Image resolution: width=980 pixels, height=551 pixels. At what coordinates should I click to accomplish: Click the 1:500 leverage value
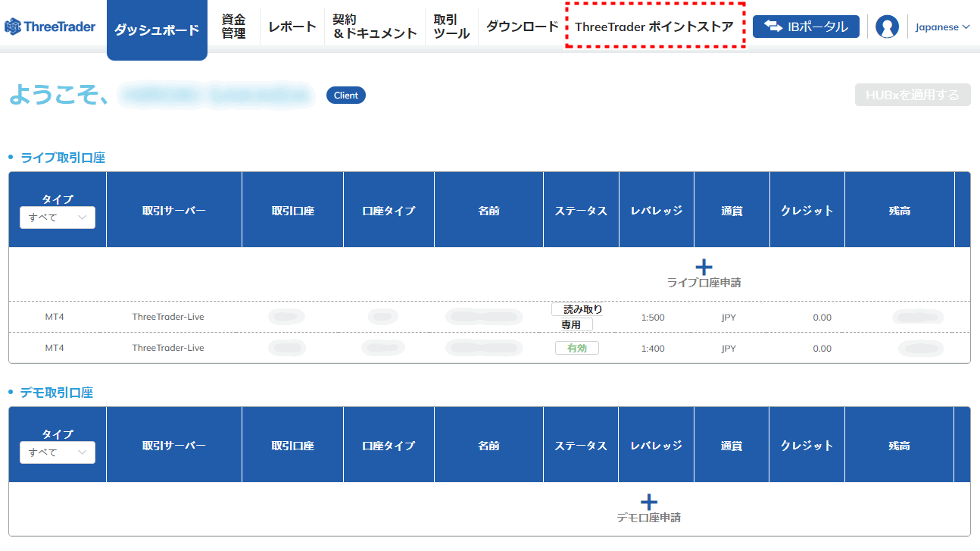click(x=653, y=318)
